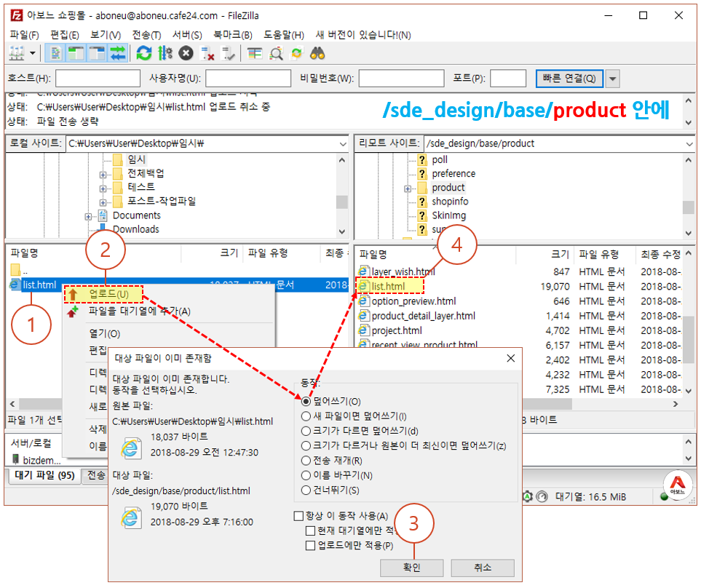Open the directory listing filters icon

tap(255, 54)
